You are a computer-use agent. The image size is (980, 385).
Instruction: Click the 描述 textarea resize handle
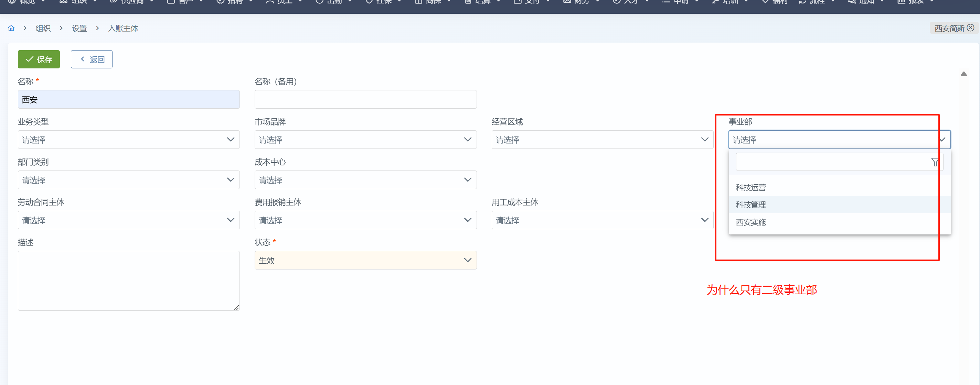236,307
